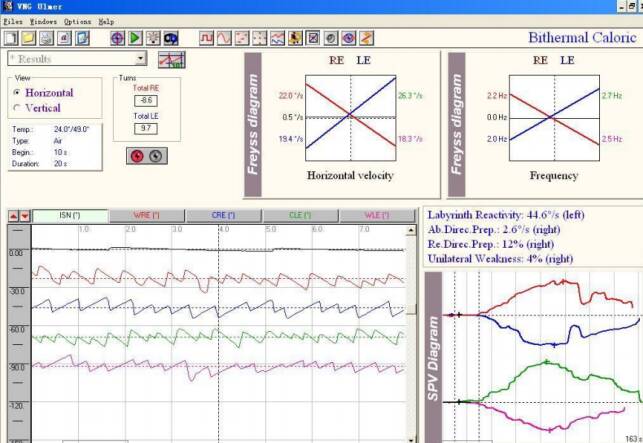This screenshot has height=443, width=643.
Task: Click the red lightning round button
Action: (x=137, y=155)
